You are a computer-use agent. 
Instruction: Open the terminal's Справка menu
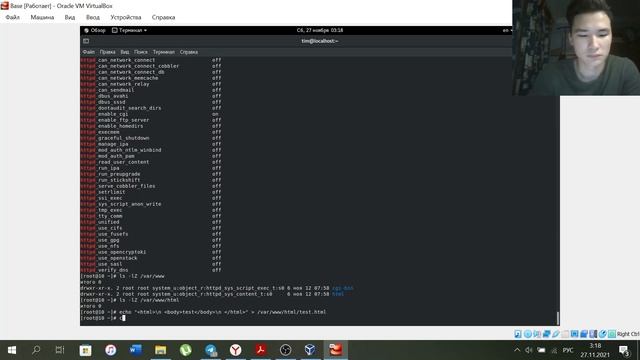point(189,52)
